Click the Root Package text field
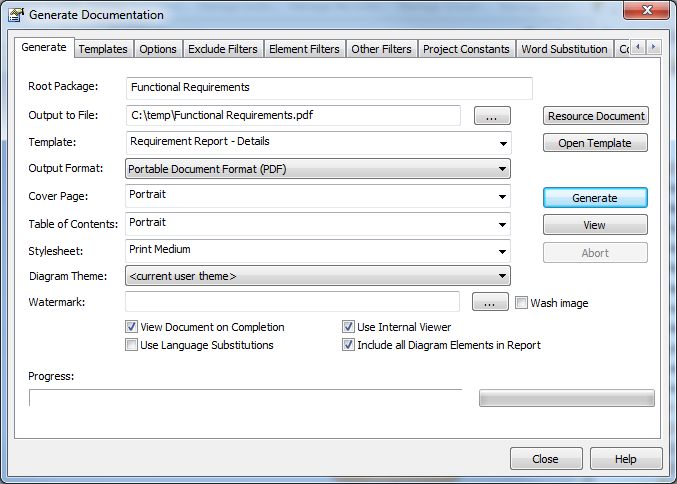The image size is (677, 484). coord(329,88)
